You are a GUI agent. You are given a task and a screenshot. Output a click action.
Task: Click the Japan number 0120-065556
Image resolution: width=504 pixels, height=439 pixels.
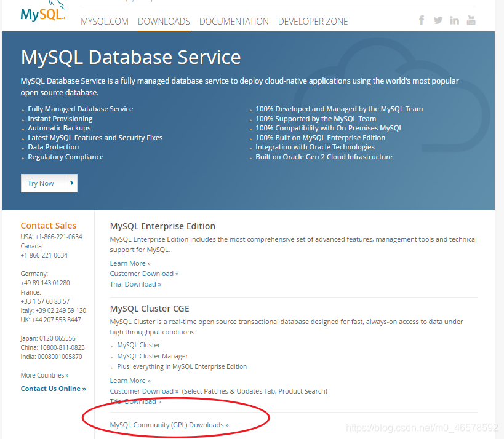57,338
